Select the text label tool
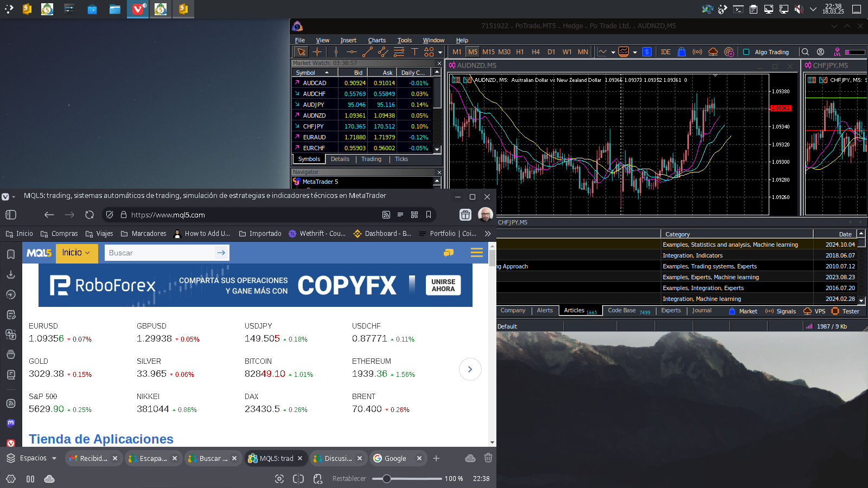 [414, 52]
